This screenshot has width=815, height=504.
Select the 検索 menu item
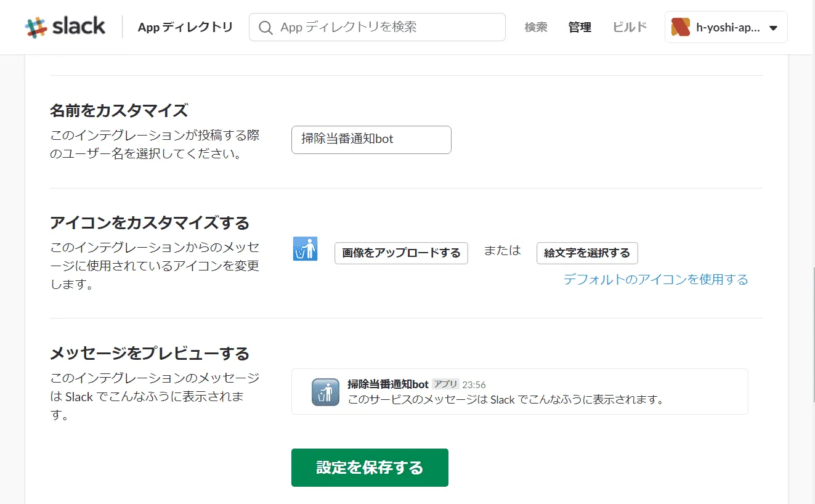click(x=535, y=27)
